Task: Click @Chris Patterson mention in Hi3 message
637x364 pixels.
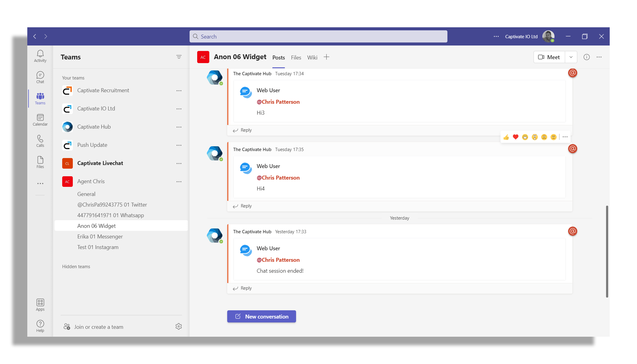Action: point(278,102)
